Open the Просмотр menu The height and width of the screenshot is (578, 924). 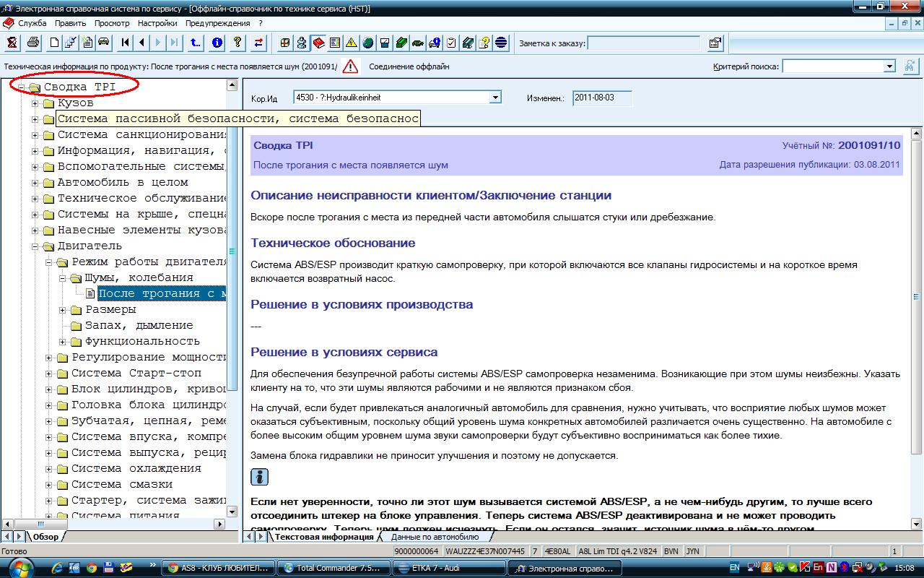[112, 23]
